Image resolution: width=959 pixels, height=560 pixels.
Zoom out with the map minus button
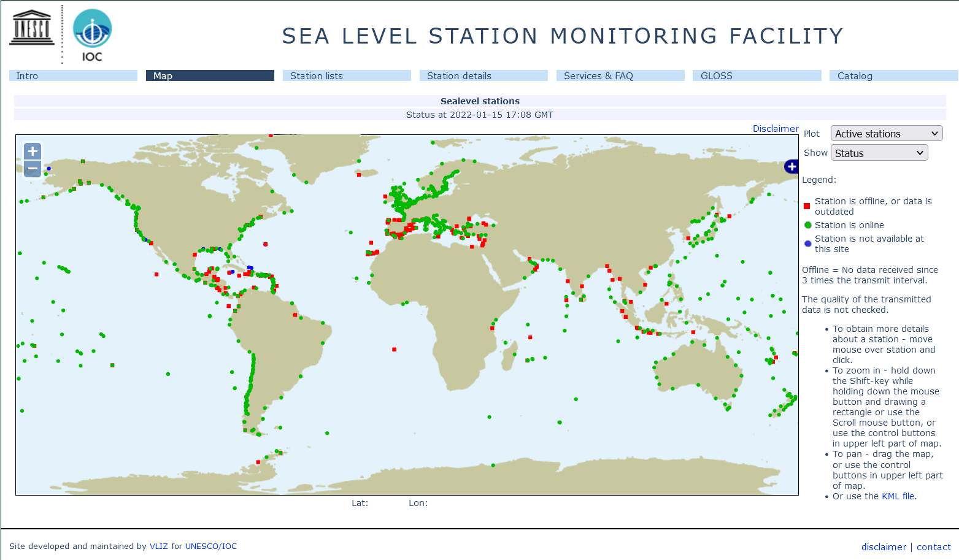[33, 168]
